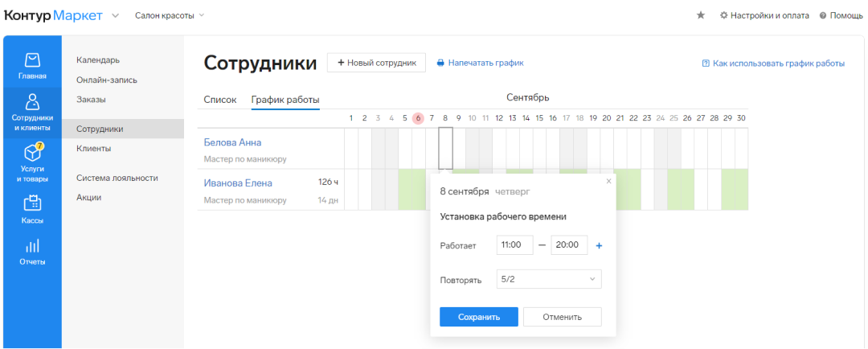Select Сотрудники и клиенты sidebar icon
This screenshot has height=349, width=868.
coord(32,111)
